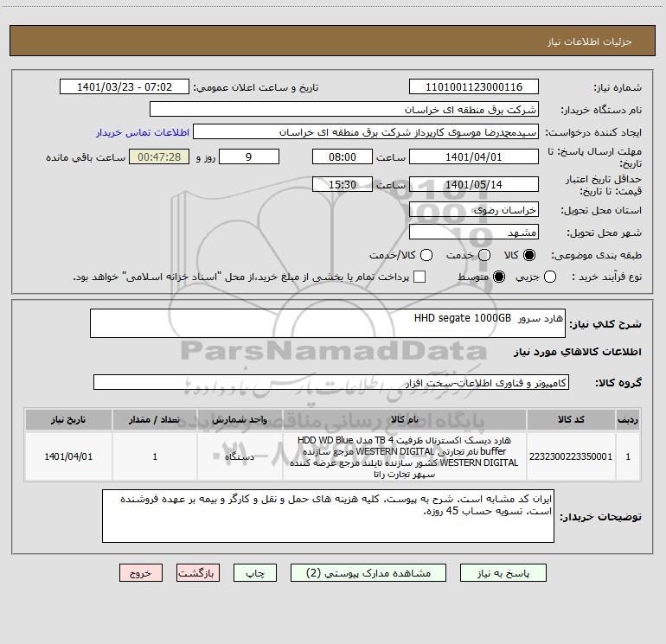Image resolution: width=666 pixels, height=644 pixels.
Task: Click the پاسخ به نیاز button
Action: pyautogui.click(x=503, y=572)
